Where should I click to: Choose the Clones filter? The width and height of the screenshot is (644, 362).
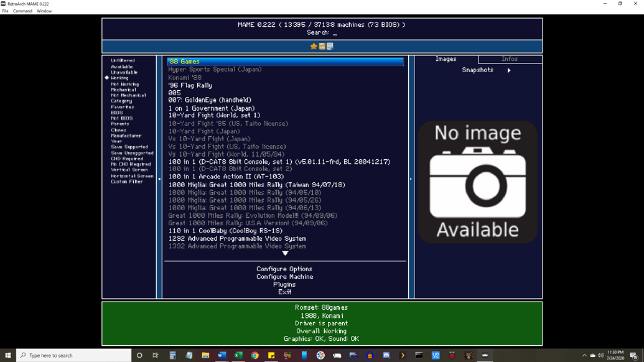[119, 130]
